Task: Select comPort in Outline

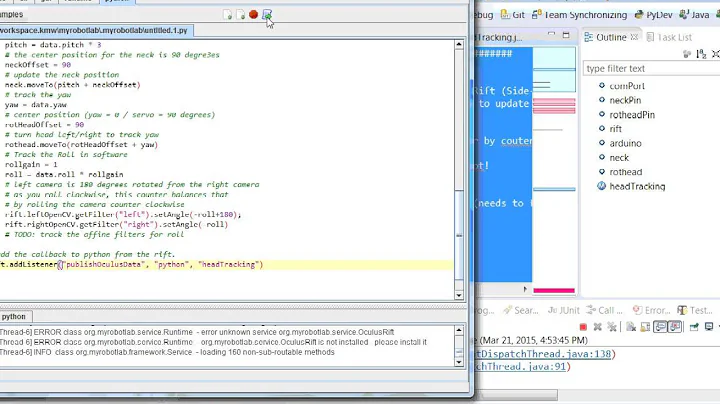Action: tap(627, 86)
